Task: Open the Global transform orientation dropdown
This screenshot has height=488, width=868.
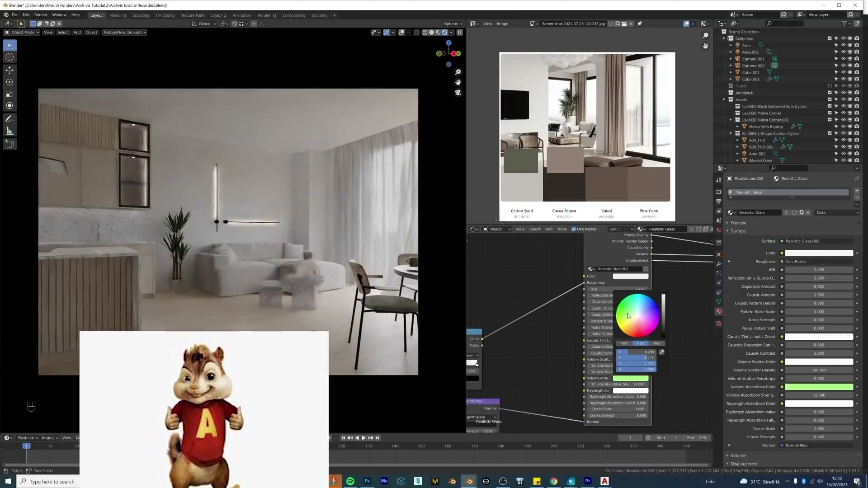Action: (204, 23)
